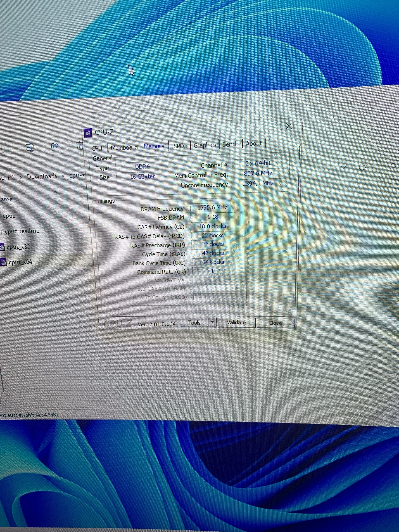
Task: Open the Mainboard tab
Action: pos(124,147)
